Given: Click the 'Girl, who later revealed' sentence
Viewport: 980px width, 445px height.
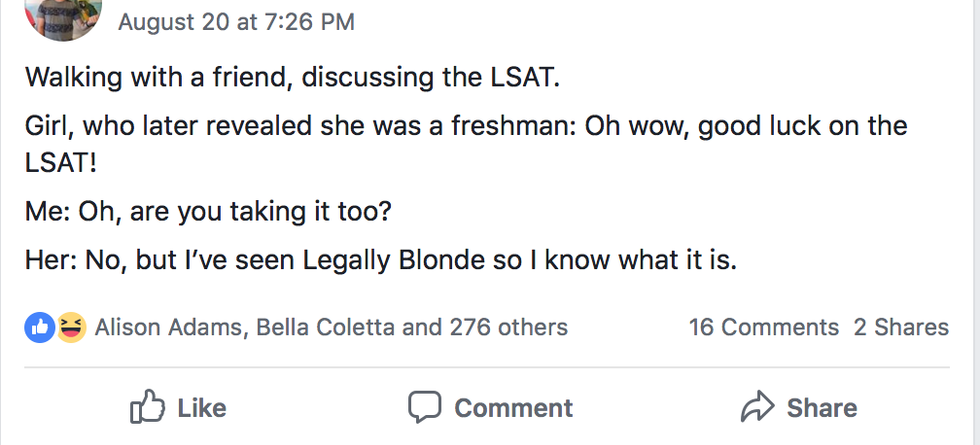Looking at the screenshot, I should point(465,127).
